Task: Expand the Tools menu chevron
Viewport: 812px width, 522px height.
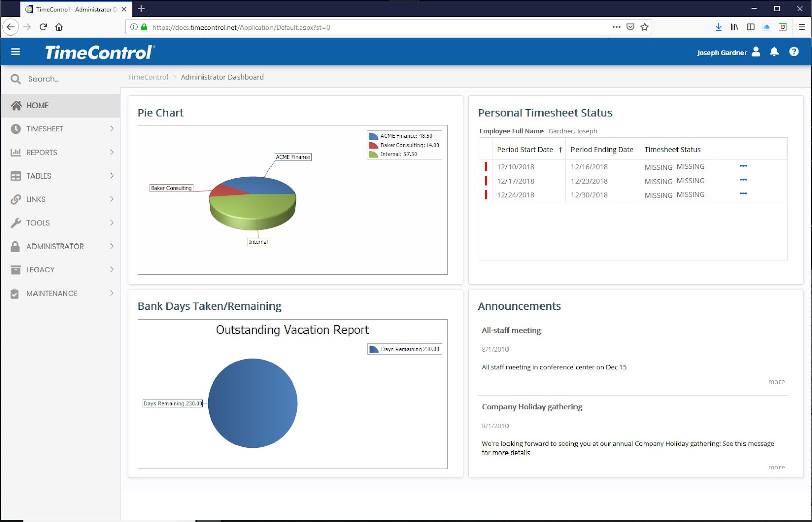Action: coord(112,223)
